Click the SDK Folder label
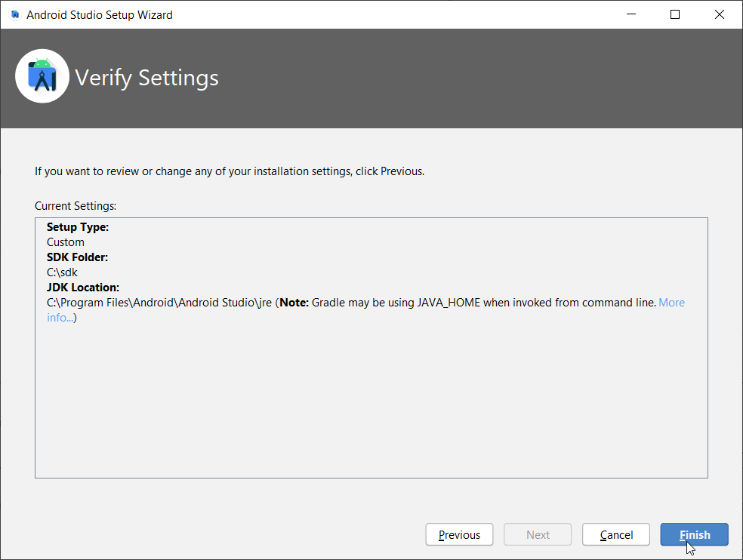The width and height of the screenshot is (743, 560). [x=77, y=257]
